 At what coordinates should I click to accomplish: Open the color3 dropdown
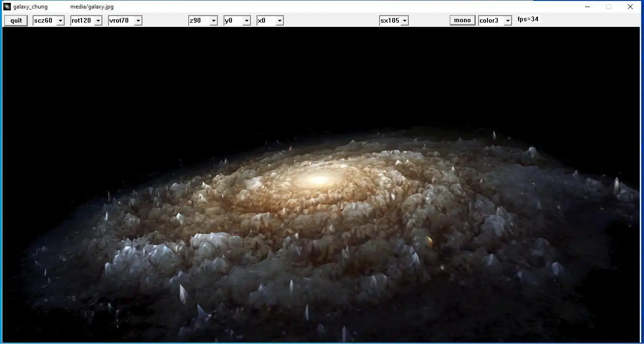(x=495, y=21)
